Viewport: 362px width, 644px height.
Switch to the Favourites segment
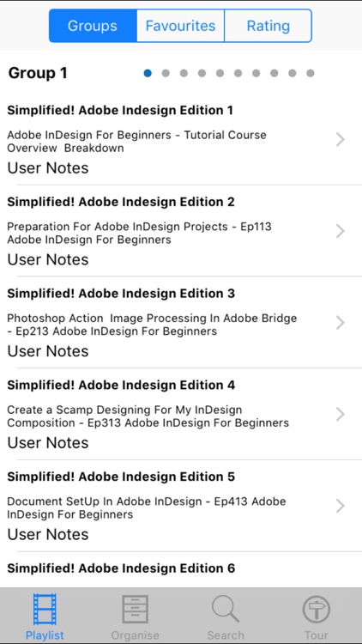click(181, 26)
